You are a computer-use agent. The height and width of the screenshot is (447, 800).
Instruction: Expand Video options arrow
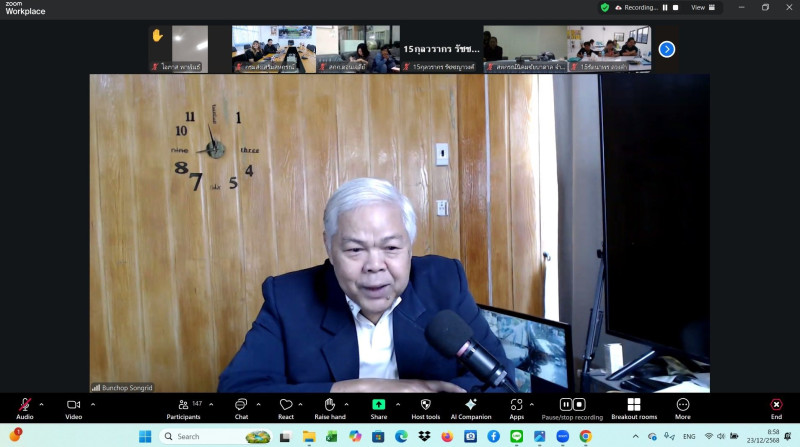point(93,404)
